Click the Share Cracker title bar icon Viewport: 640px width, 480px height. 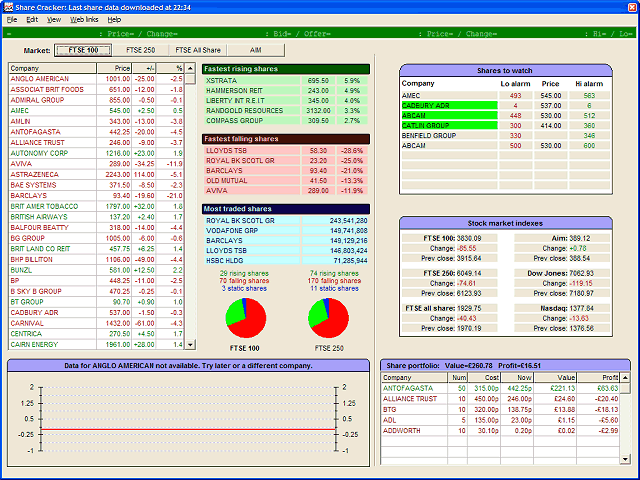pos(8,7)
